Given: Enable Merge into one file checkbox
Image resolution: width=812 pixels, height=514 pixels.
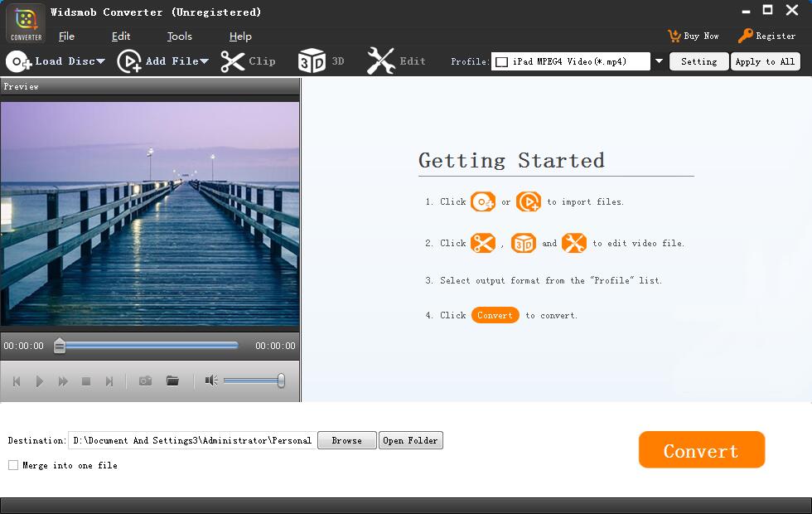Looking at the screenshot, I should tap(13, 465).
